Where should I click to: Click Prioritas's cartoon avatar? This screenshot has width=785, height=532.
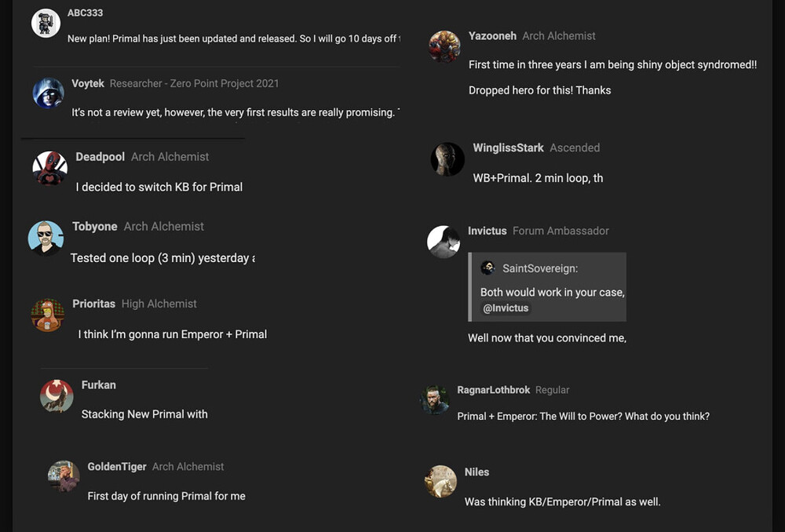(x=48, y=315)
